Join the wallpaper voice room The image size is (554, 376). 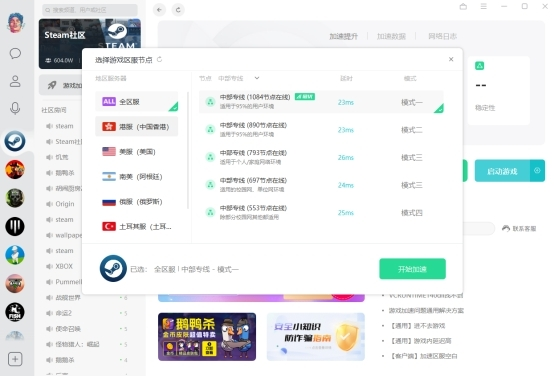coord(64,235)
